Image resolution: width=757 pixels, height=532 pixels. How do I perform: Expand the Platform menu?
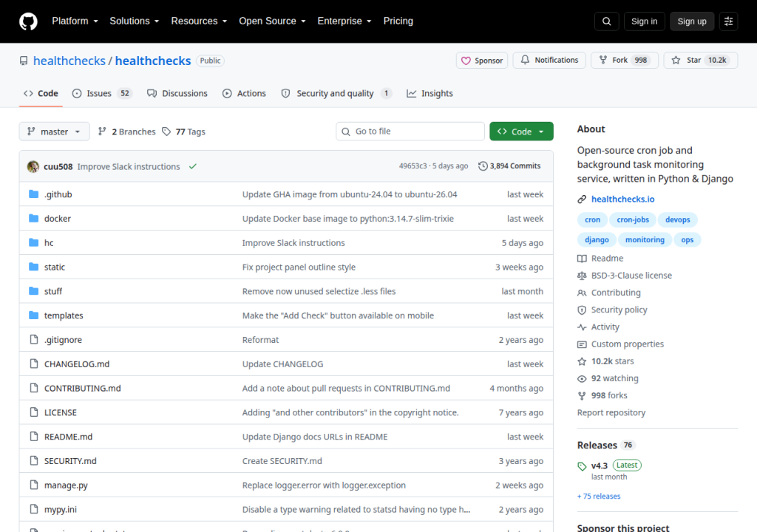tap(75, 21)
